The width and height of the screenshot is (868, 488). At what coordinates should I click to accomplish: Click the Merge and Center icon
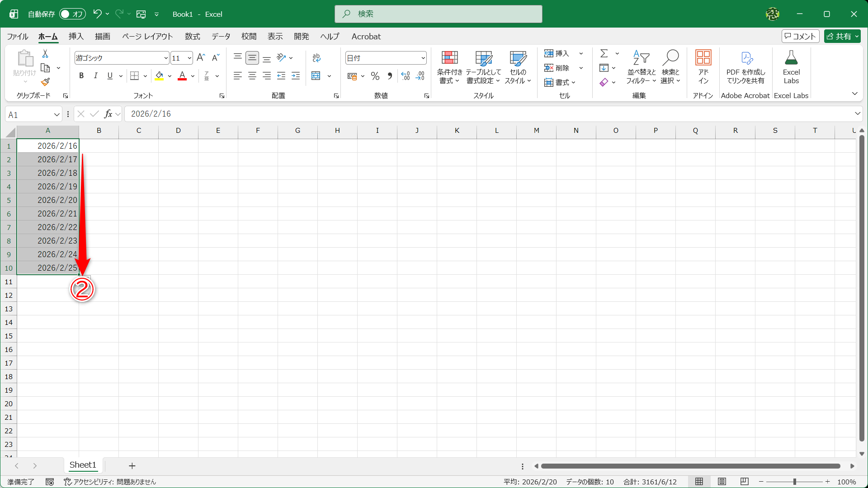pyautogui.click(x=316, y=76)
